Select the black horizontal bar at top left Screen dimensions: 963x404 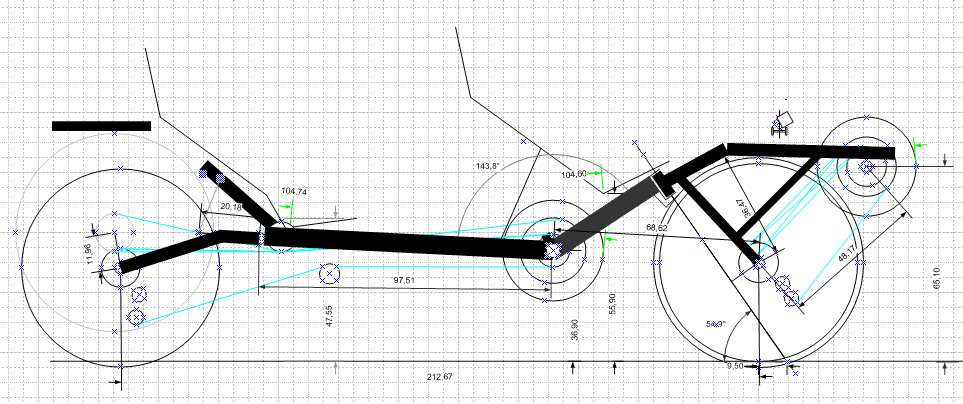101,126
